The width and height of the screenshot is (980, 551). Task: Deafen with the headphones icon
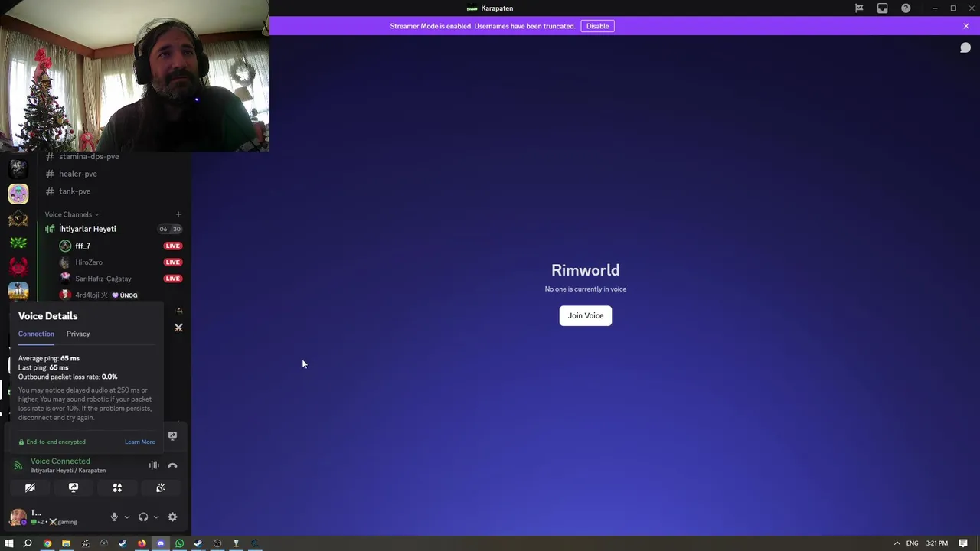143,517
